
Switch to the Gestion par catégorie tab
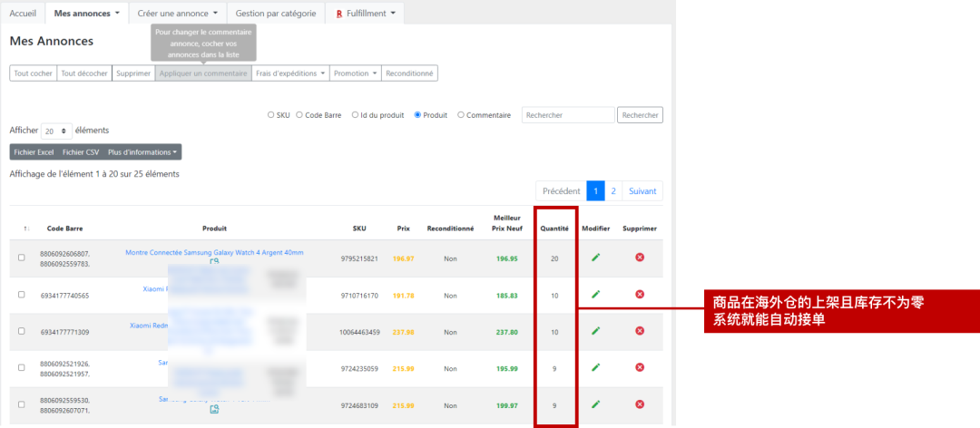click(x=275, y=14)
